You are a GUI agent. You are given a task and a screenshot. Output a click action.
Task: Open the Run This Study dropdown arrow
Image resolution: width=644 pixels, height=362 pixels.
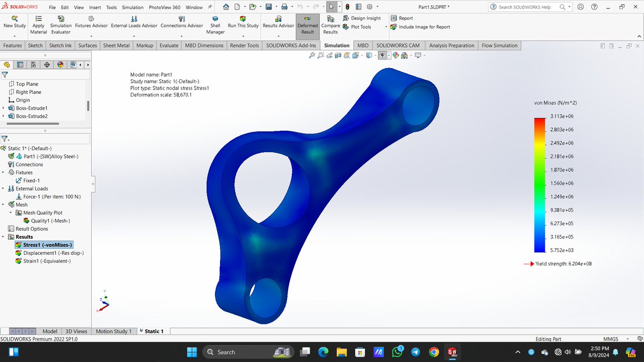[x=243, y=37]
